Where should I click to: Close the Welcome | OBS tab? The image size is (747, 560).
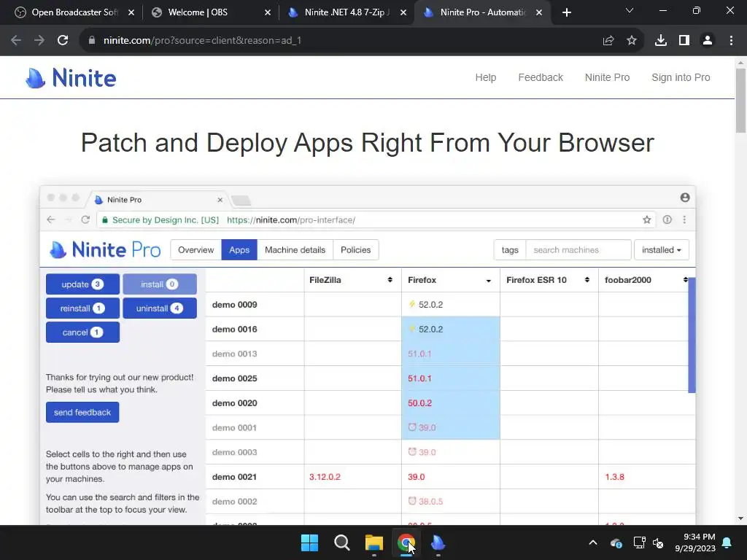click(268, 13)
